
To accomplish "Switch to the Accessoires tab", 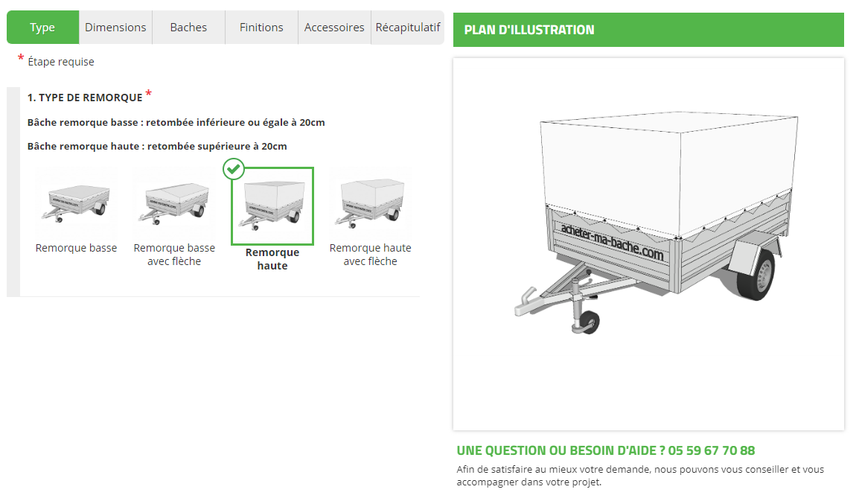I will pyautogui.click(x=334, y=28).
